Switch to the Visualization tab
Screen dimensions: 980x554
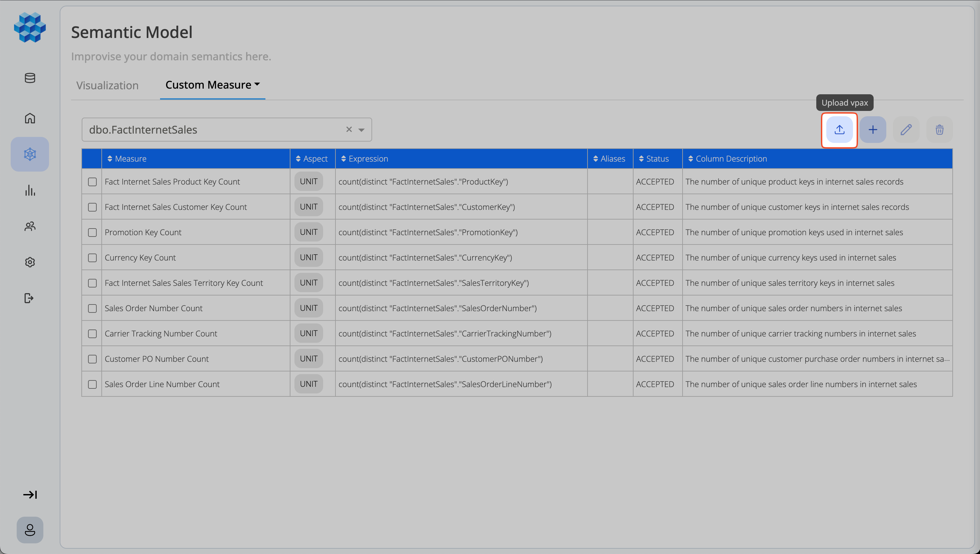[107, 85]
